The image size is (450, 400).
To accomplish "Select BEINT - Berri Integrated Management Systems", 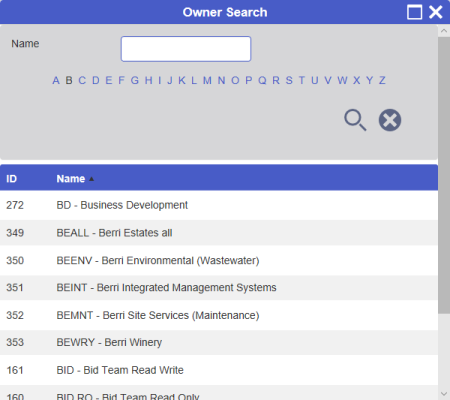I will pos(219,287).
